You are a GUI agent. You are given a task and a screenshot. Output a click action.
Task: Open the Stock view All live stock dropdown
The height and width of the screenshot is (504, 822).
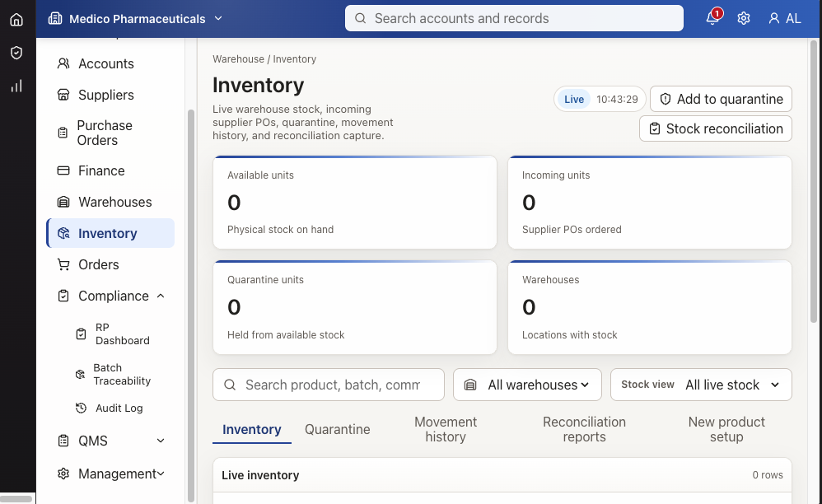[x=701, y=385]
